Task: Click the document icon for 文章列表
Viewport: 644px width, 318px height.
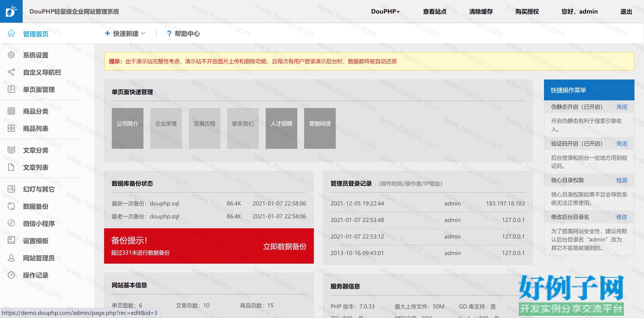Action: 11,167
